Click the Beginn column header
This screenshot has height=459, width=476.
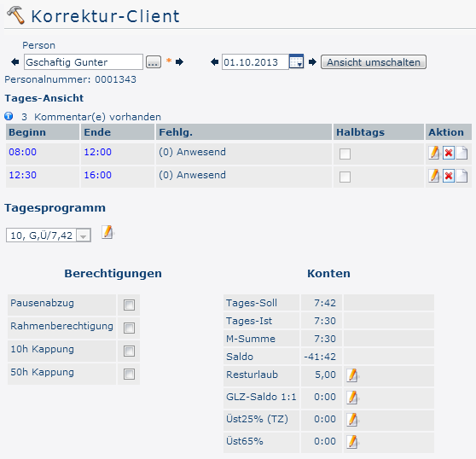click(x=43, y=132)
